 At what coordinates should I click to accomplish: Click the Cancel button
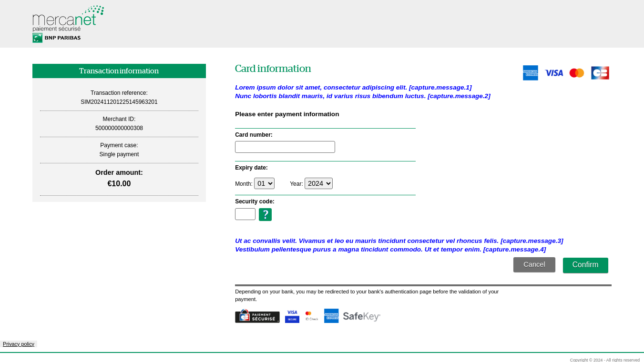[x=534, y=264]
